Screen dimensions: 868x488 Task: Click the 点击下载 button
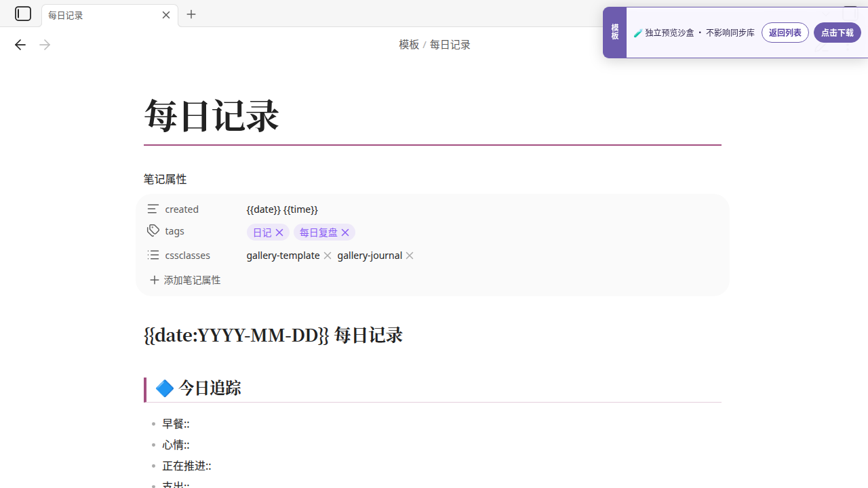coord(837,33)
